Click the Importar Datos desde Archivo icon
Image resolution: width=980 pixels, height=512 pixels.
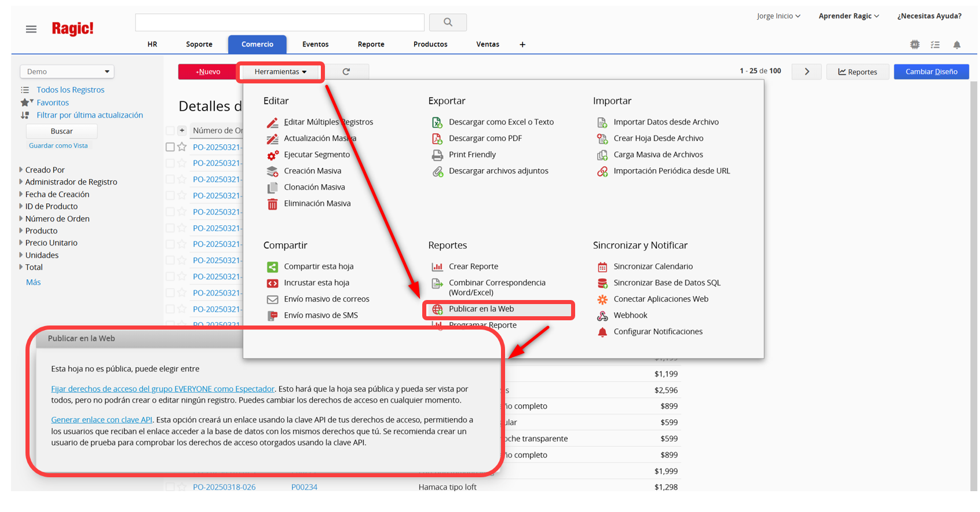602,122
